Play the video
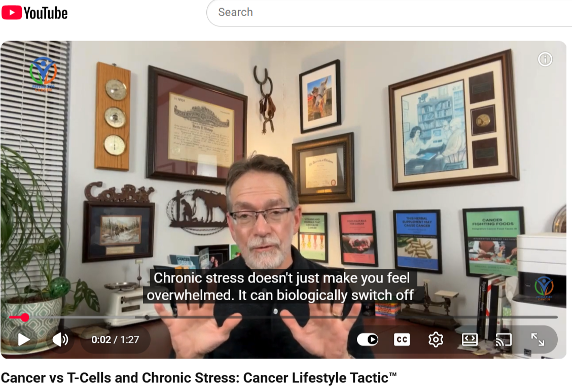This screenshot has width=572, height=392. [x=24, y=339]
